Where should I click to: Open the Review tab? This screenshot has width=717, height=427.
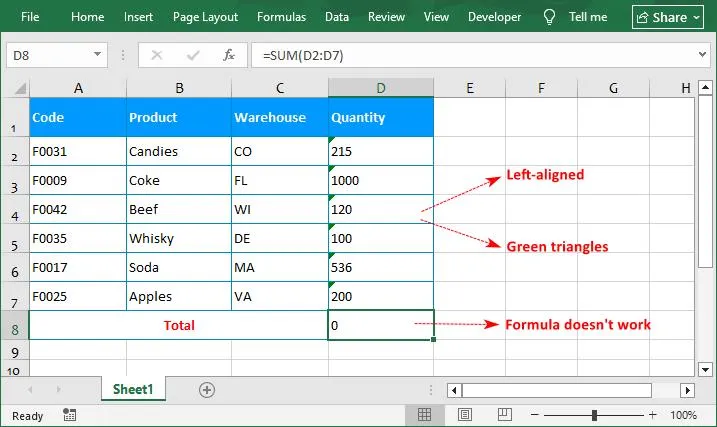(x=386, y=17)
